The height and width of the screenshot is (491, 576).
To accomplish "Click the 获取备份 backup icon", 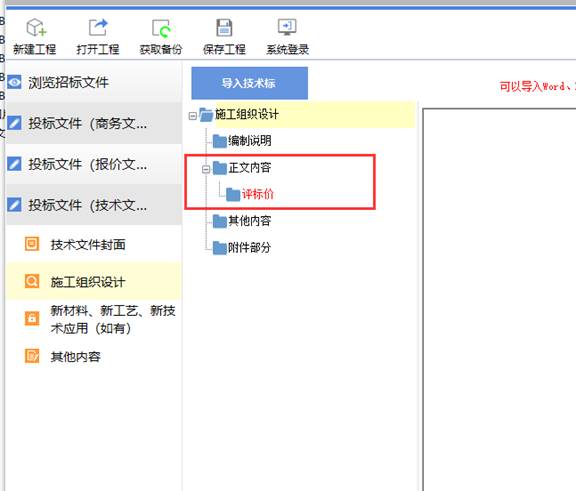I will pyautogui.click(x=161, y=28).
